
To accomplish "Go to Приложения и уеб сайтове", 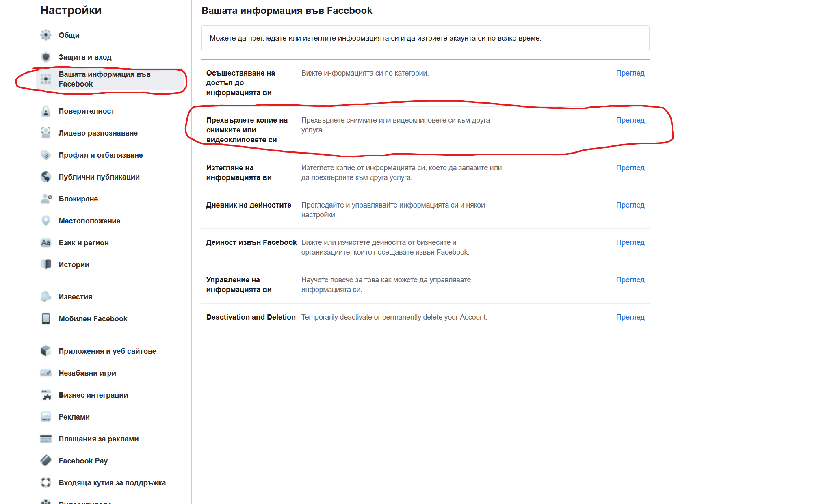I will 107,351.
